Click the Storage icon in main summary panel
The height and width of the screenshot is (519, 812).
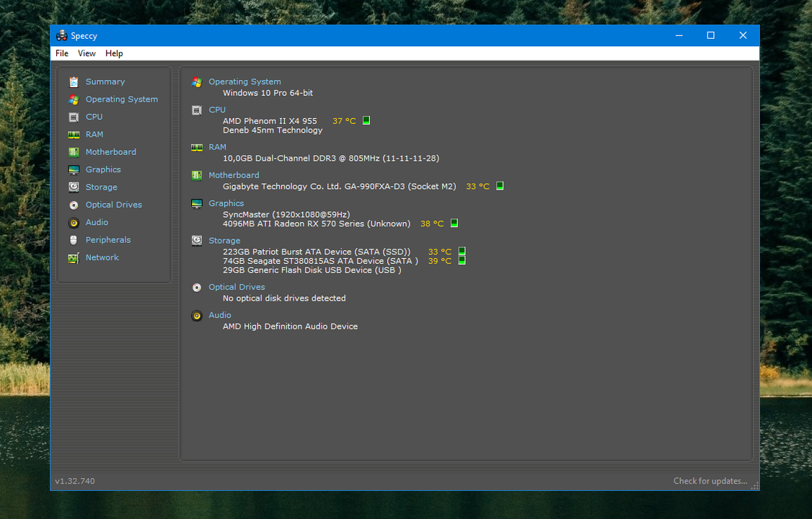(x=197, y=241)
